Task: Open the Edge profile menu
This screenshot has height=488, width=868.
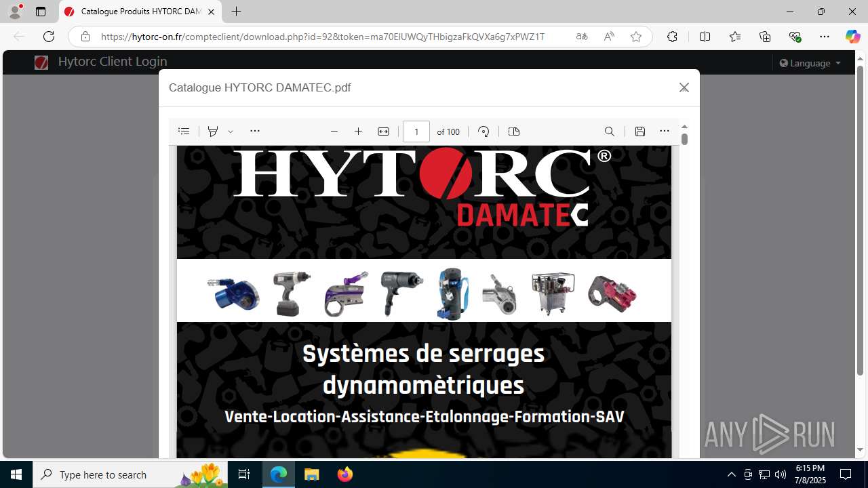Action: coord(15,12)
